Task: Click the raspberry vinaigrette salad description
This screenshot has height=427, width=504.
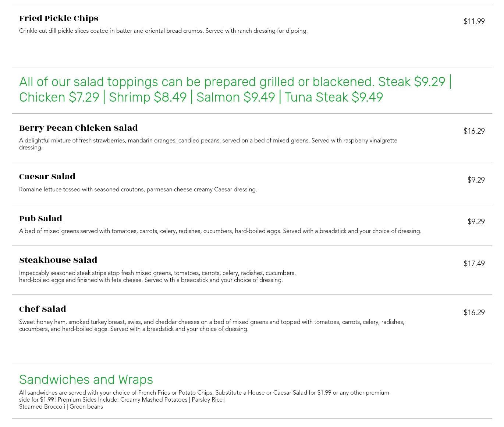Action: coord(208,144)
